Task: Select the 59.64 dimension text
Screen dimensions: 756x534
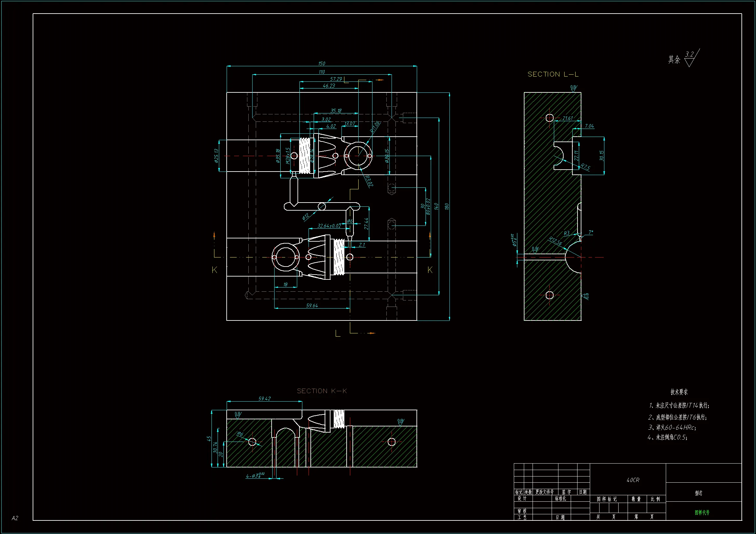Action: [x=312, y=306]
